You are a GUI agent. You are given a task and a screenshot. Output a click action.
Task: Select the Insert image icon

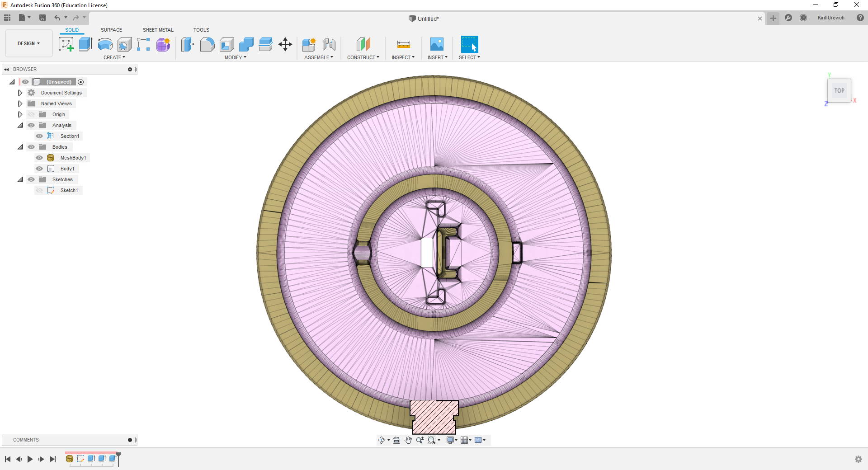pos(437,44)
